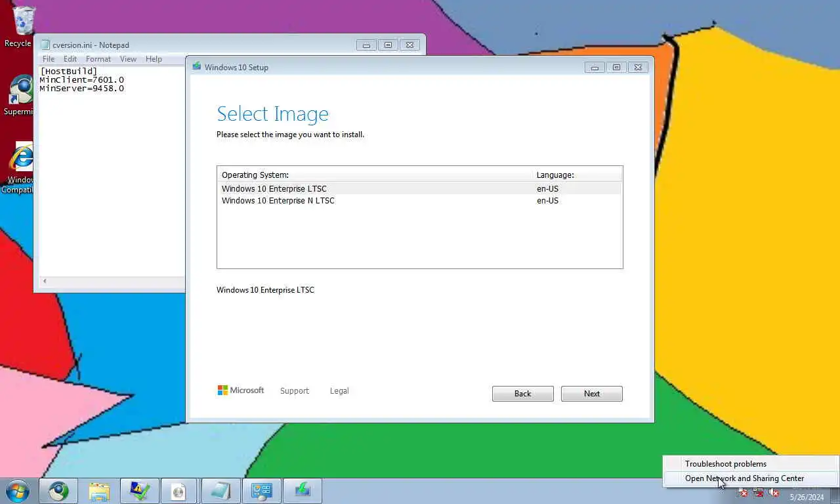The image size is (840, 504).
Task: Open the File menu in Notepad
Action: coord(49,59)
